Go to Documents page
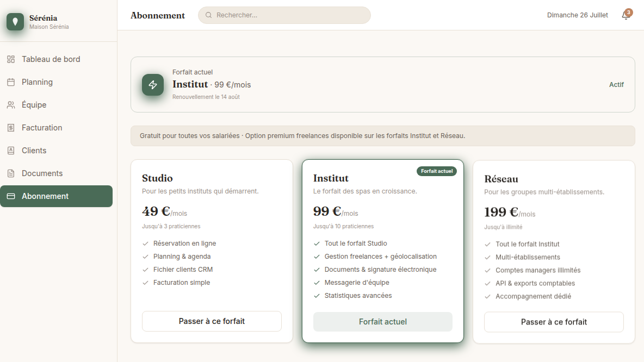The height and width of the screenshot is (362, 644). coord(56,173)
